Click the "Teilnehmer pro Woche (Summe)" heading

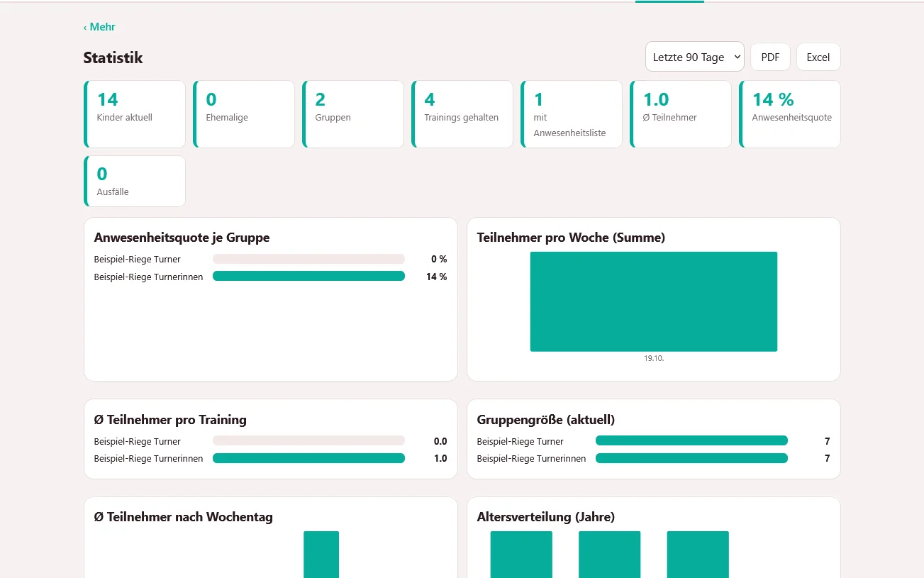pyautogui.click(x=571, y=238)
